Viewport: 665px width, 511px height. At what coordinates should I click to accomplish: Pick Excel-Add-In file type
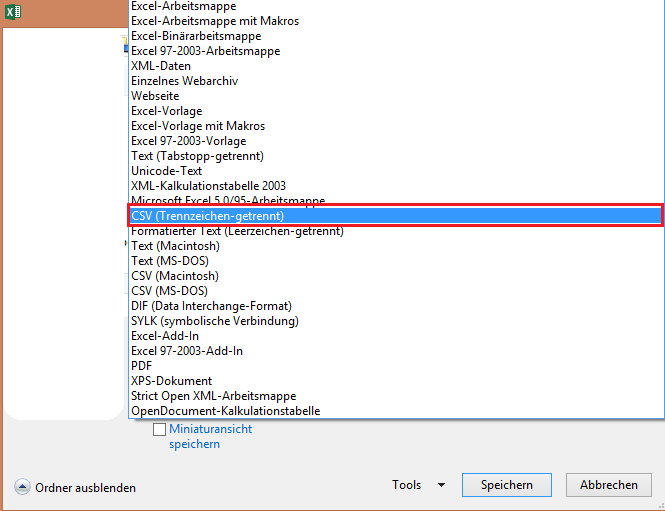click(396, 336)
